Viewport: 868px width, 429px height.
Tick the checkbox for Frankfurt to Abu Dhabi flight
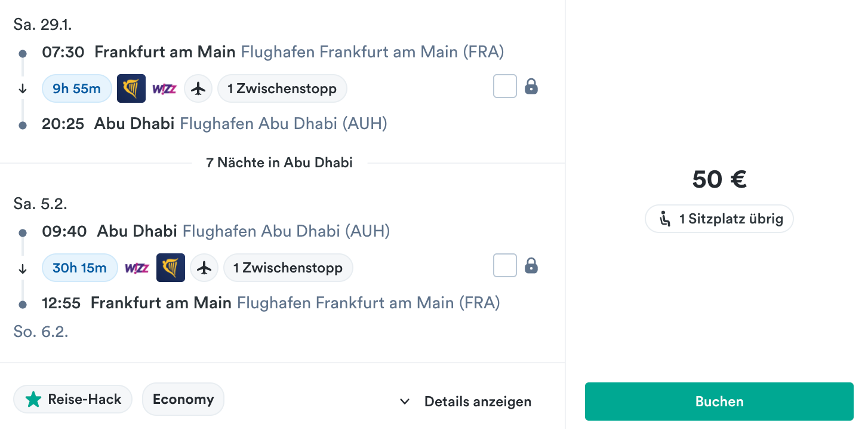click(x=505, y=87)
